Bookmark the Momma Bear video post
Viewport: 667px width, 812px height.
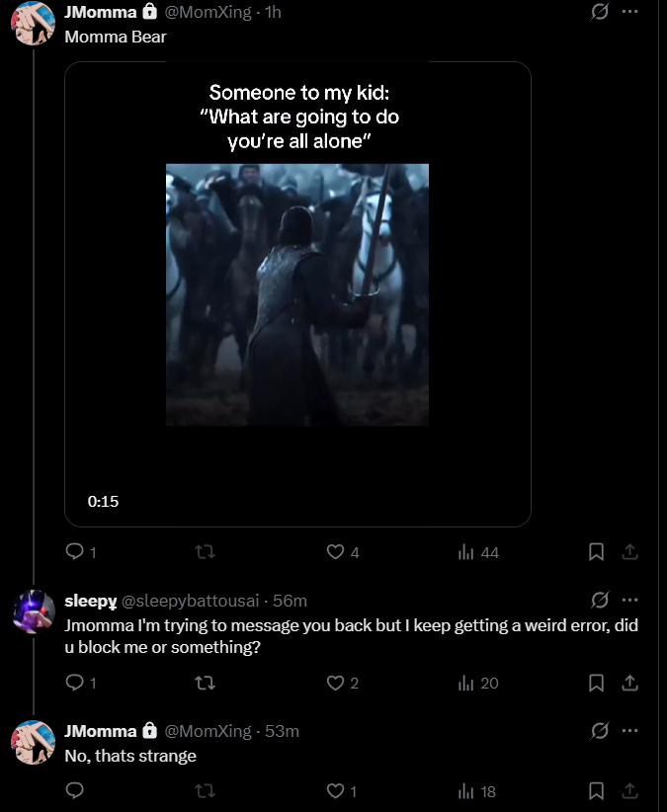596,553
